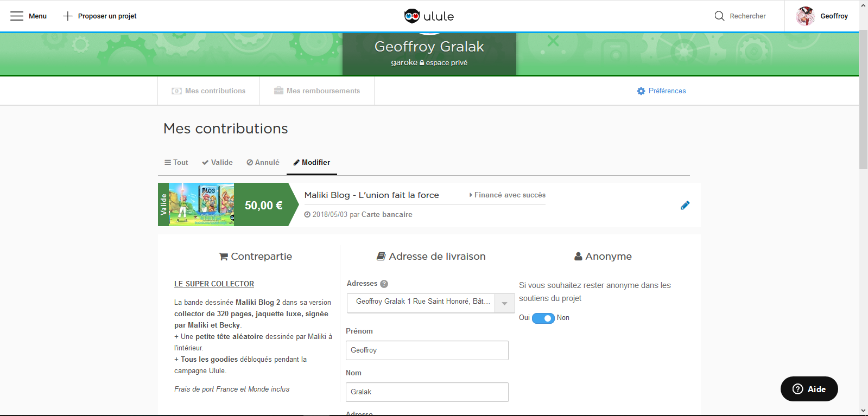Click the blue pencil edit icon
Image resolution: width=868 pixels, height=416 pixels.
click(x=685, y=206)
